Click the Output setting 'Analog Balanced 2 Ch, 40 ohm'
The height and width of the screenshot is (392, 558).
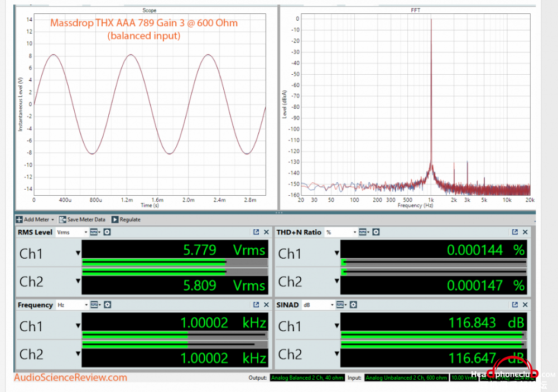pyautogui.click(x=307, y=378)
